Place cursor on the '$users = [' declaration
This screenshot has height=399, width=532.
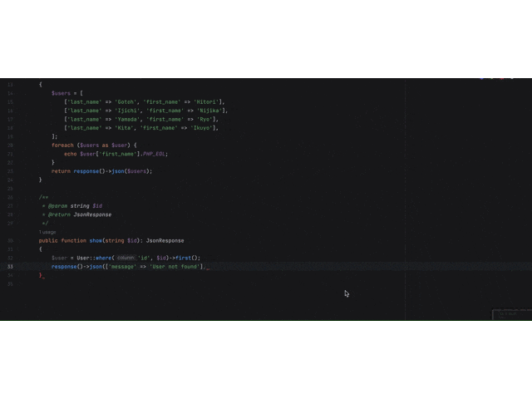pyautogui.click(x=66, y=93)
